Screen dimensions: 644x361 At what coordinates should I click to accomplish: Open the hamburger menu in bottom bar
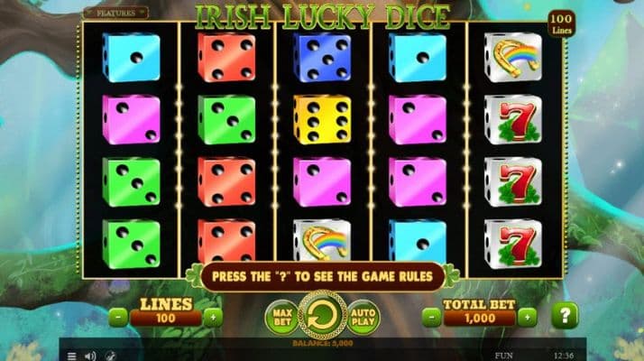(x=71, y=356)
